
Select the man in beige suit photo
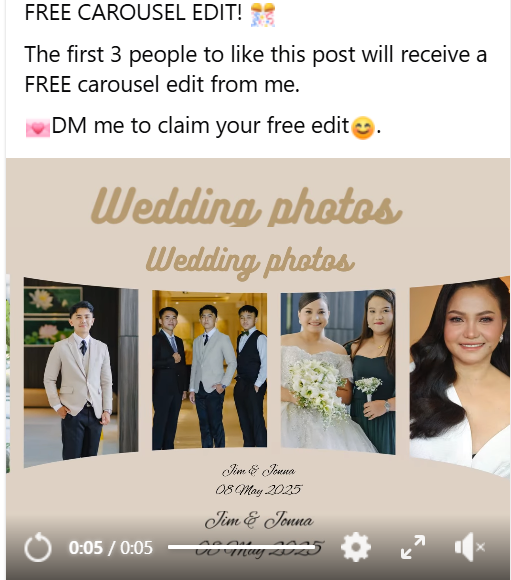coord(81,373)
